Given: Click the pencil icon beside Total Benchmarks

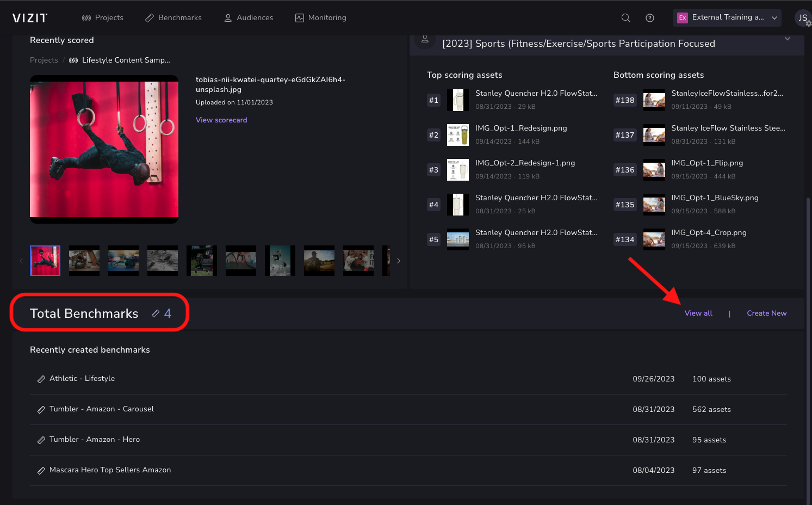Looking at the screenshot, I should click(156, 313).
